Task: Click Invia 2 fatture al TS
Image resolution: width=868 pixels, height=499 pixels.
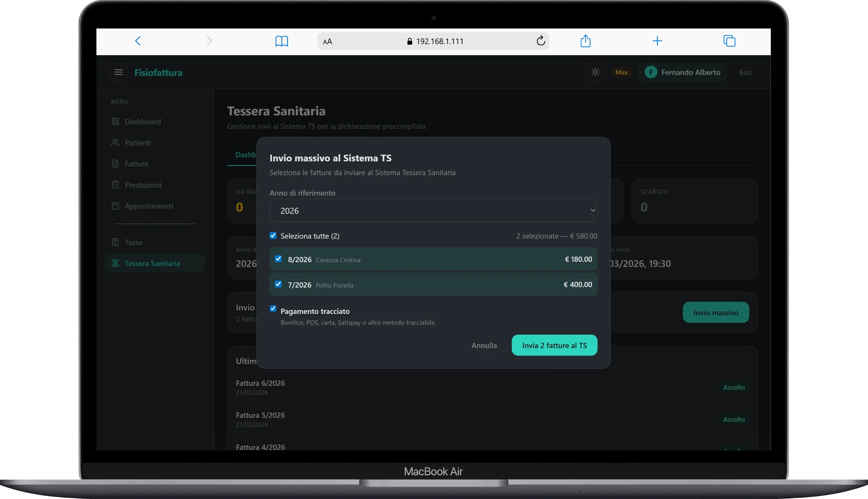Action: 555,345
